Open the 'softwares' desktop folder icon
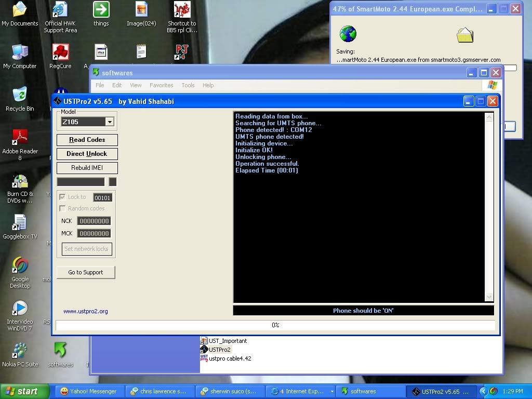The image size is (532, 399). click(60, 355)
